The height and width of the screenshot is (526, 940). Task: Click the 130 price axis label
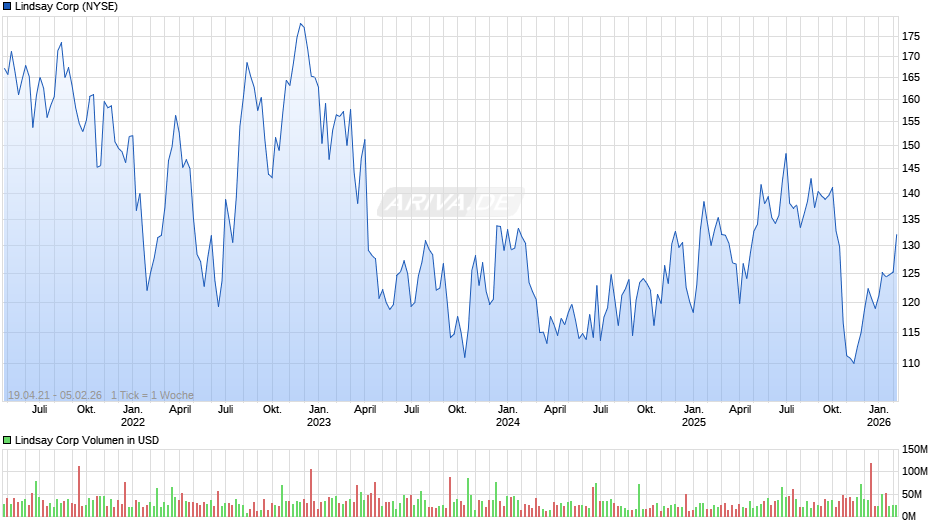tap(911, 246)
